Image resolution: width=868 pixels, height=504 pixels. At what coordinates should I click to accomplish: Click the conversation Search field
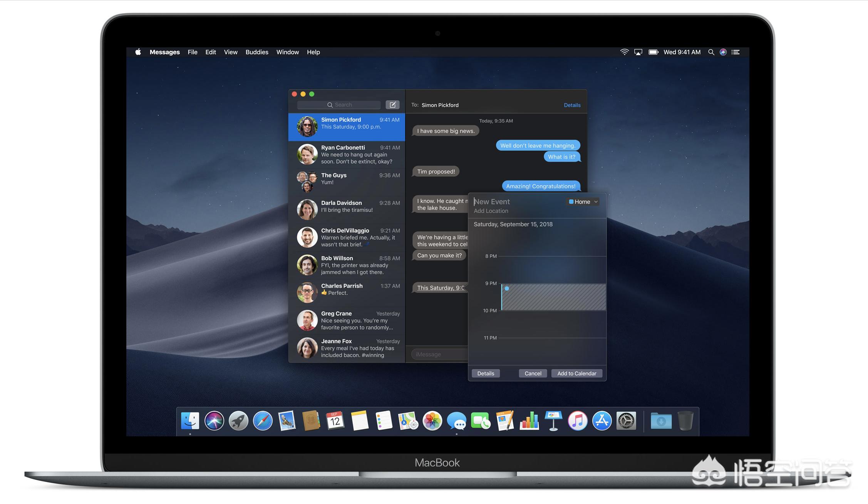pyautogui.click(x=339, y=105)
